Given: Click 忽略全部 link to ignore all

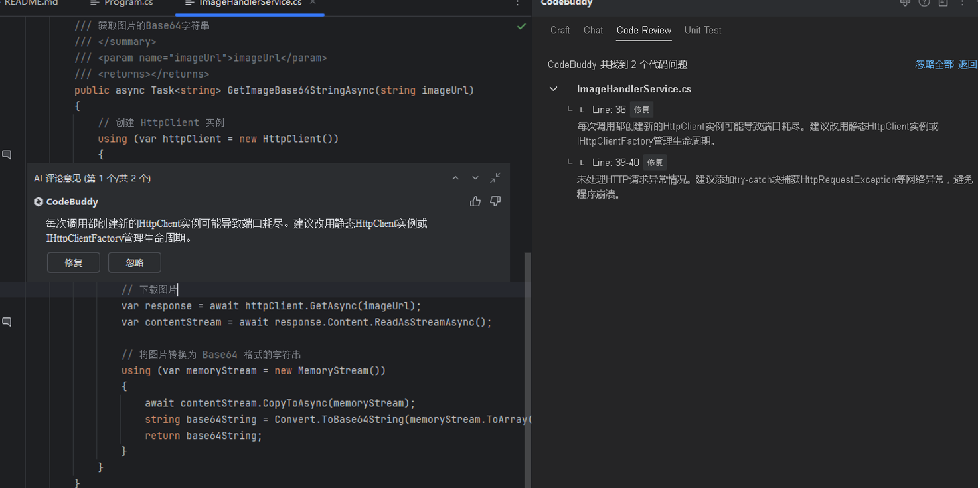Looking at the screenshot, I should click(934, 64).
